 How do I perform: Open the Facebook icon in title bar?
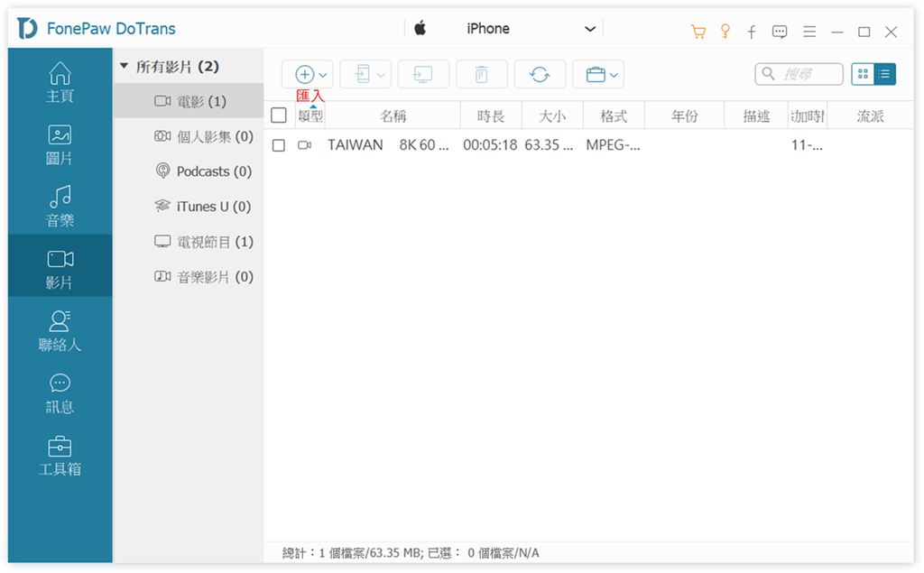point(752,32)
